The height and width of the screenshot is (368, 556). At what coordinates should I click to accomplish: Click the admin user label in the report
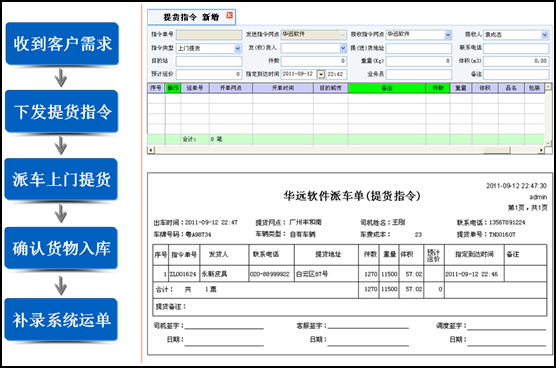(x=538, y=197)
